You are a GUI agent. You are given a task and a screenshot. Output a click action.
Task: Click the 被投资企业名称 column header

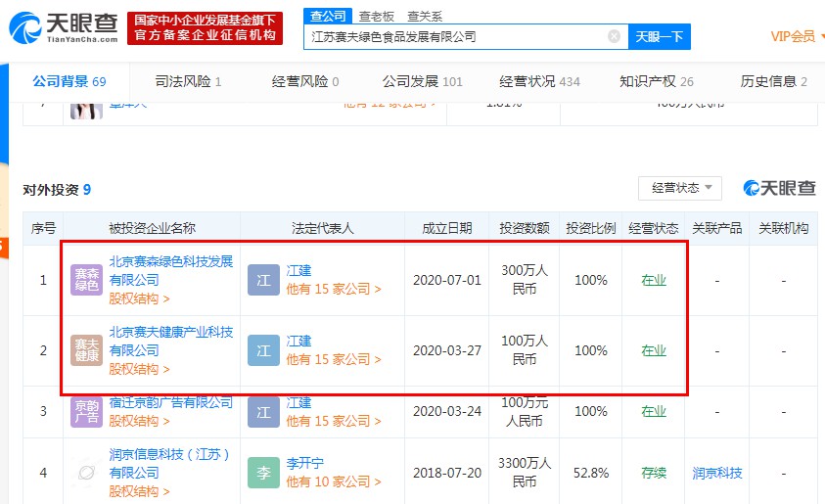click(x=152, y=228)
